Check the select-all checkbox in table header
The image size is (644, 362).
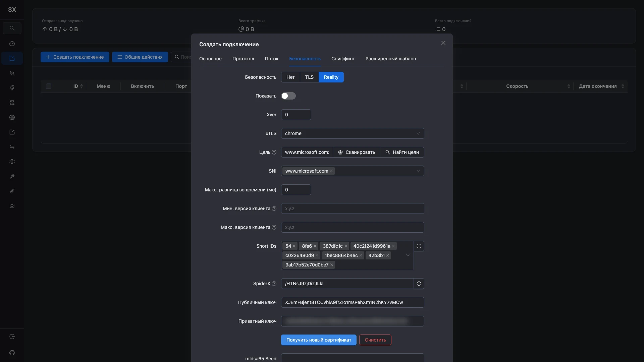[49, 86]
